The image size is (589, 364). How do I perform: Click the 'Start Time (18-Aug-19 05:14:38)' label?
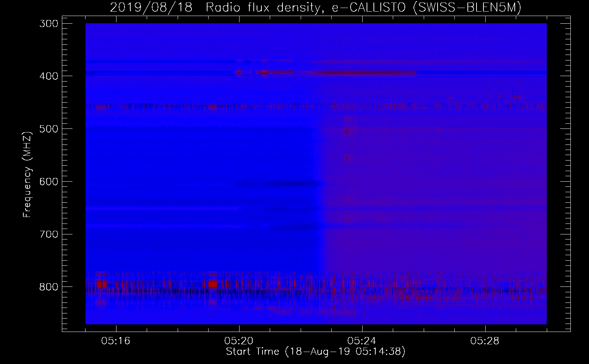316,352
